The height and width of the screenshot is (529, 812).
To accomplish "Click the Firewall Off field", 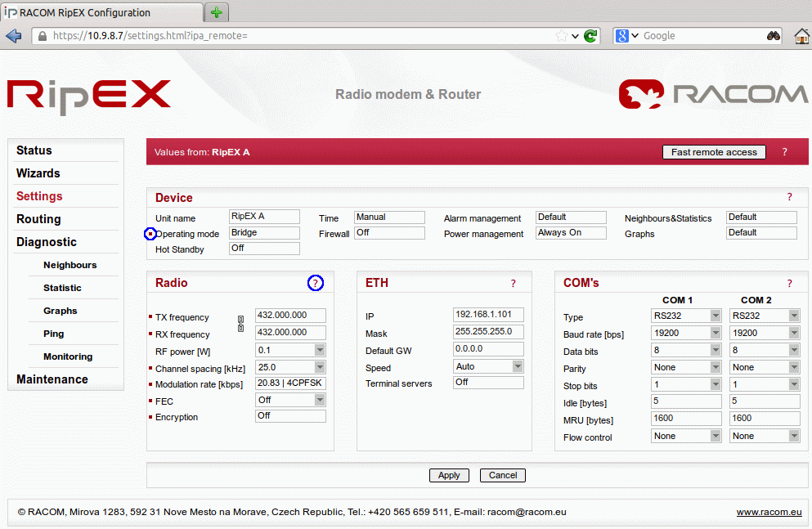I will pyautogui.click(x=389, y=233).
